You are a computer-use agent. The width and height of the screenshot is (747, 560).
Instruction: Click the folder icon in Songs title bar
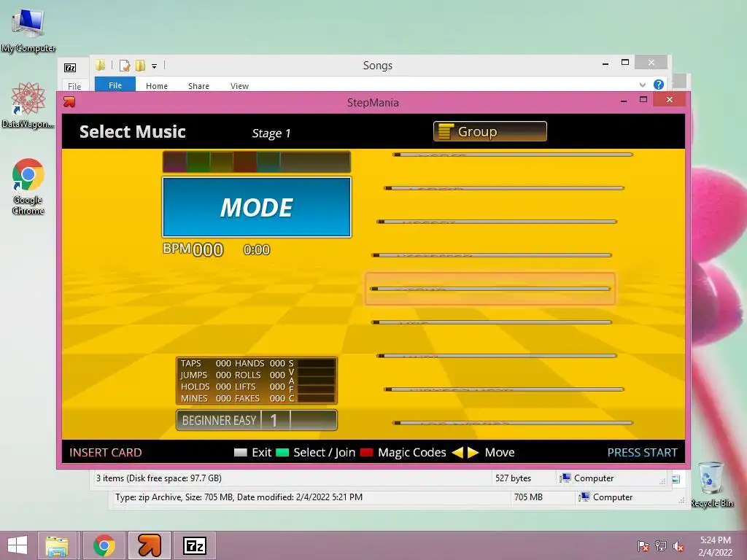coord(100,65)
